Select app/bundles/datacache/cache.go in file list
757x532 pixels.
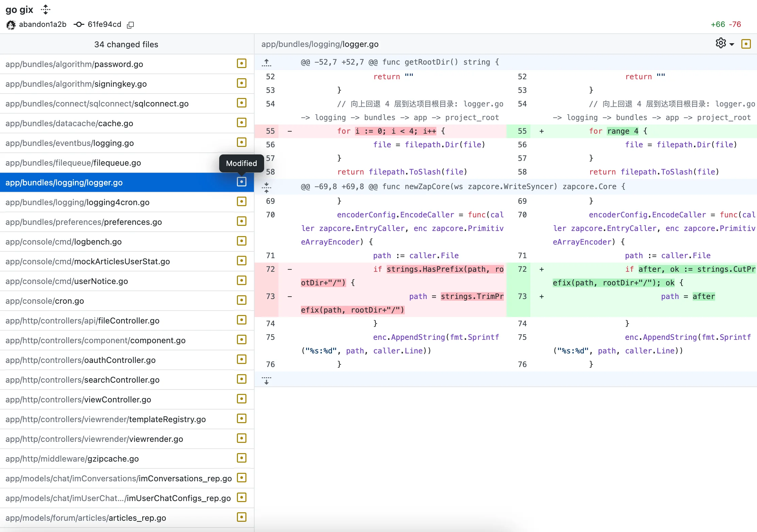[x=69, y=123]
